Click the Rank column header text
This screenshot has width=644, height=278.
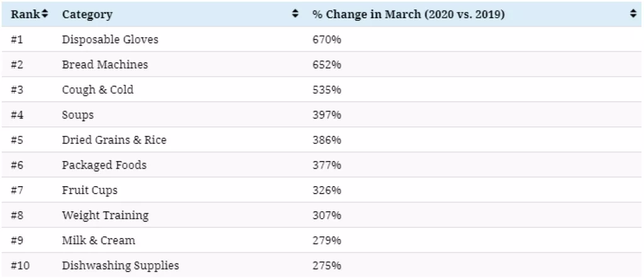[25, 14]
